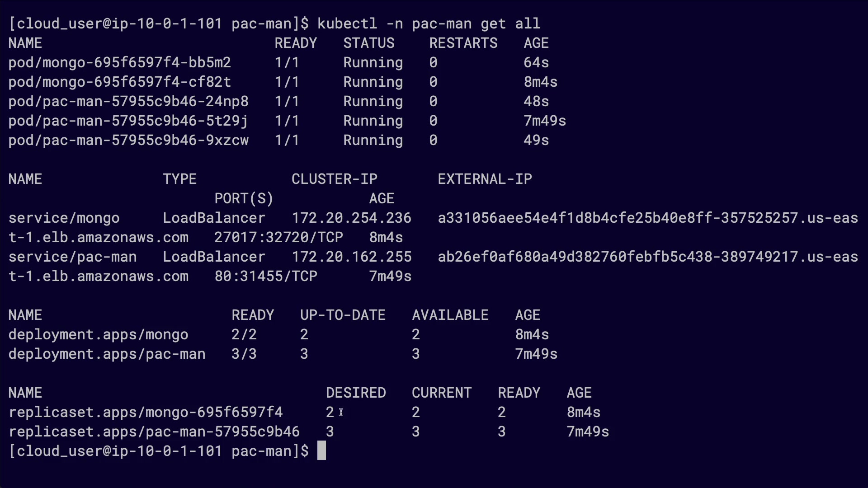Image resolution: width=868 pixels, height=488 pixels.
Task: Click deployment.apps/mongo row name
Action: (x=98, y=335)
